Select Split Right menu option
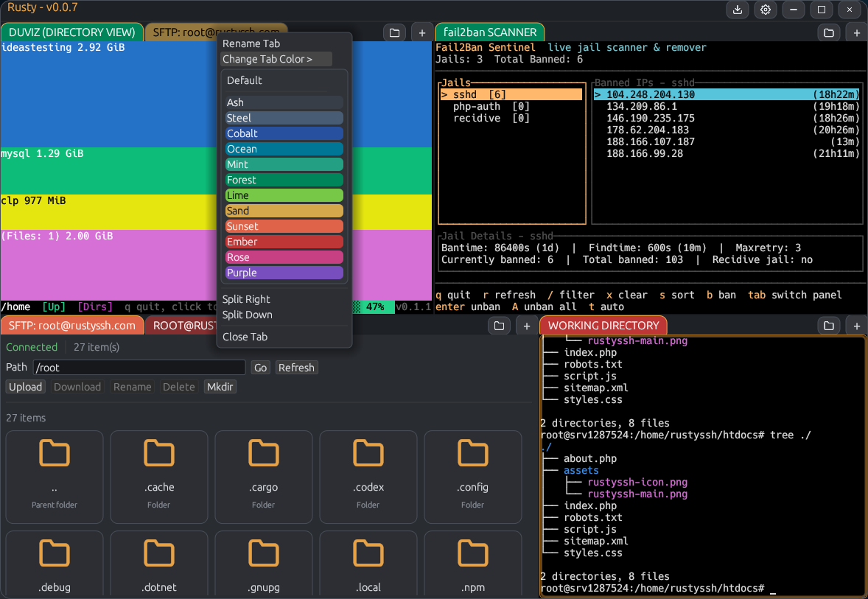Viewport: 868px width, 599px height. coord(246,299)
